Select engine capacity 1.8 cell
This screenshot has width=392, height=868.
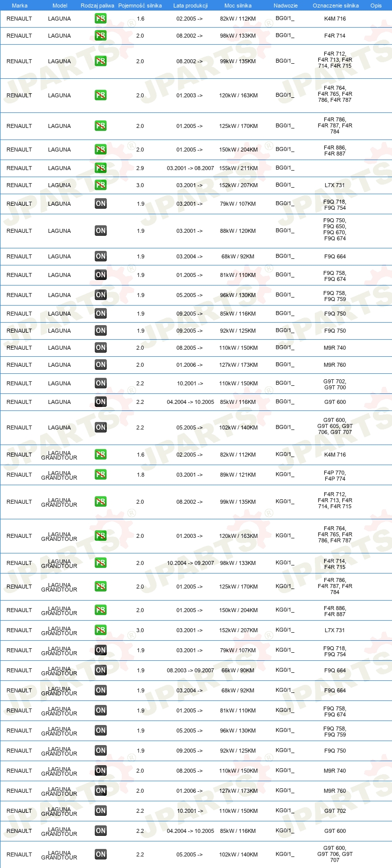[x=140, y=475]
